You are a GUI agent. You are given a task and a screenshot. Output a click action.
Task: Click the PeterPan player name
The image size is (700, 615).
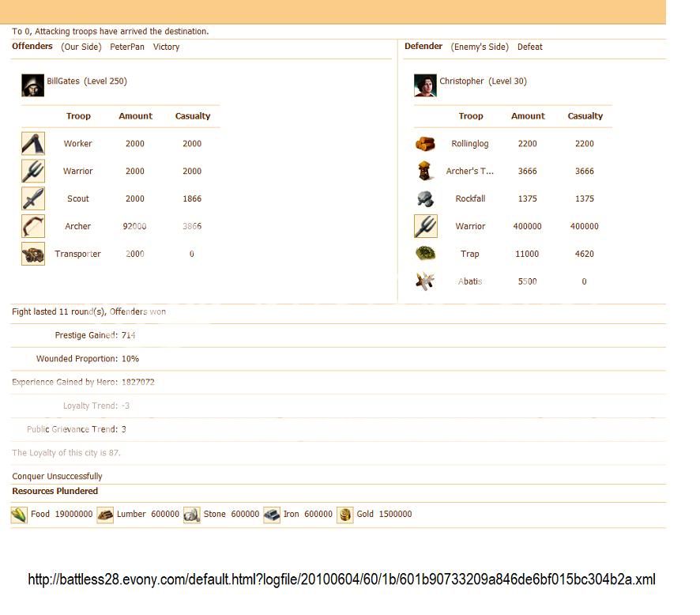point(127,47)
